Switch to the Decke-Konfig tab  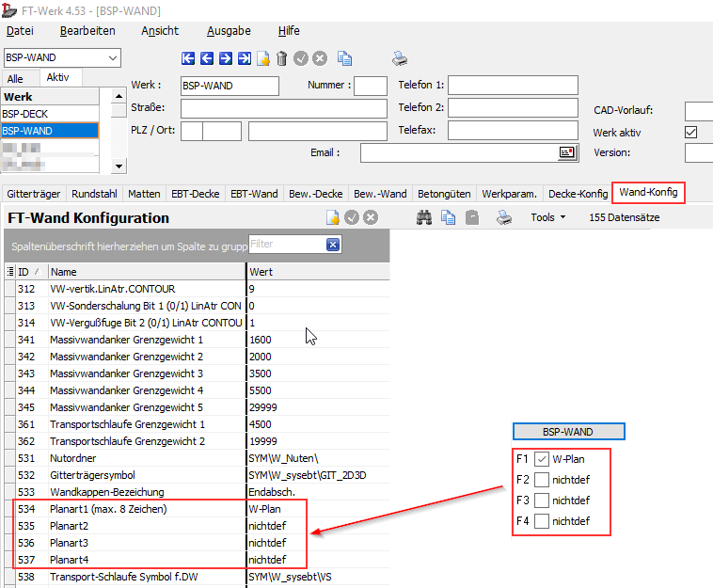(x=578, y=194)
